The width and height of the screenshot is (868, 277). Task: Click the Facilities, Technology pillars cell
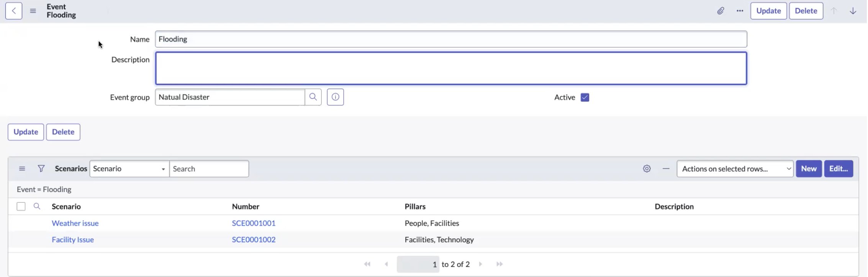click(439, 240)
